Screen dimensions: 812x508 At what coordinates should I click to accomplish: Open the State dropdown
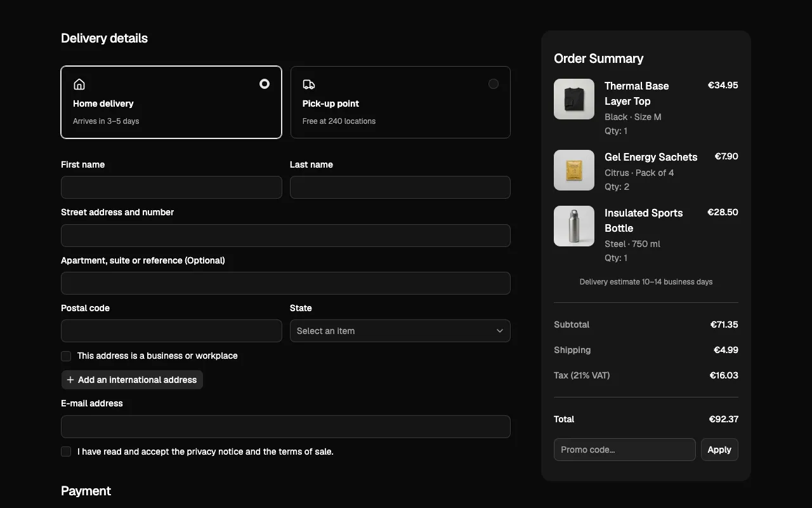point(400,331)
